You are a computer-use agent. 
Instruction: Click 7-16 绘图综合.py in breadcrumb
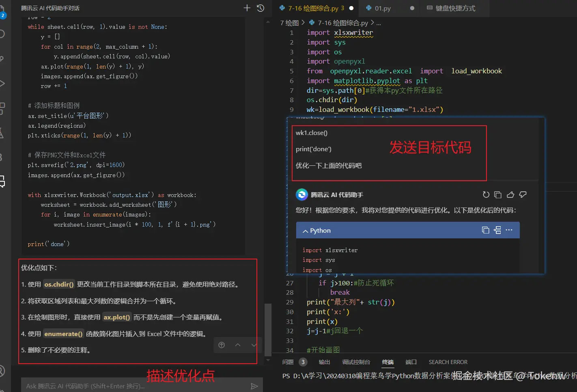(x=343, y=23)
